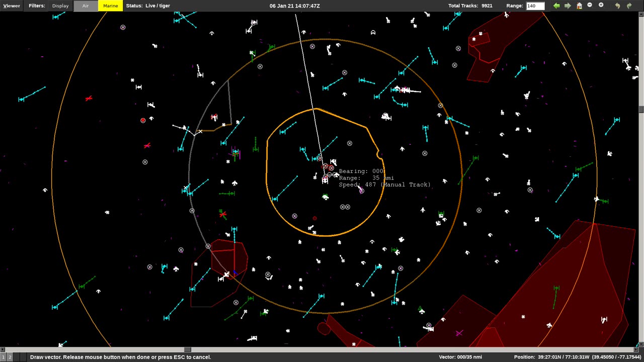Screen dimensions: 644x362
Task: Click the Range input field
Action: 535,6
